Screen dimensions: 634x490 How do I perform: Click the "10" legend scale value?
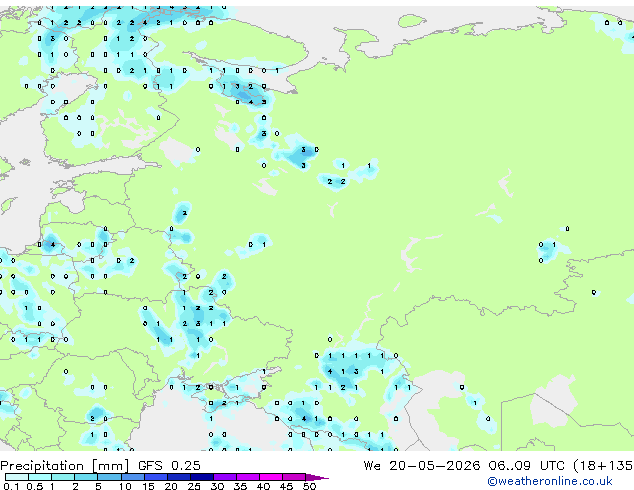click(x=125, y=486)
